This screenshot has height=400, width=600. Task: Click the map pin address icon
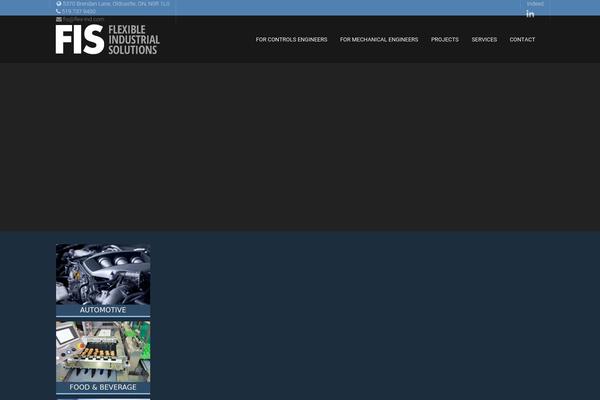tap(59, 4)
